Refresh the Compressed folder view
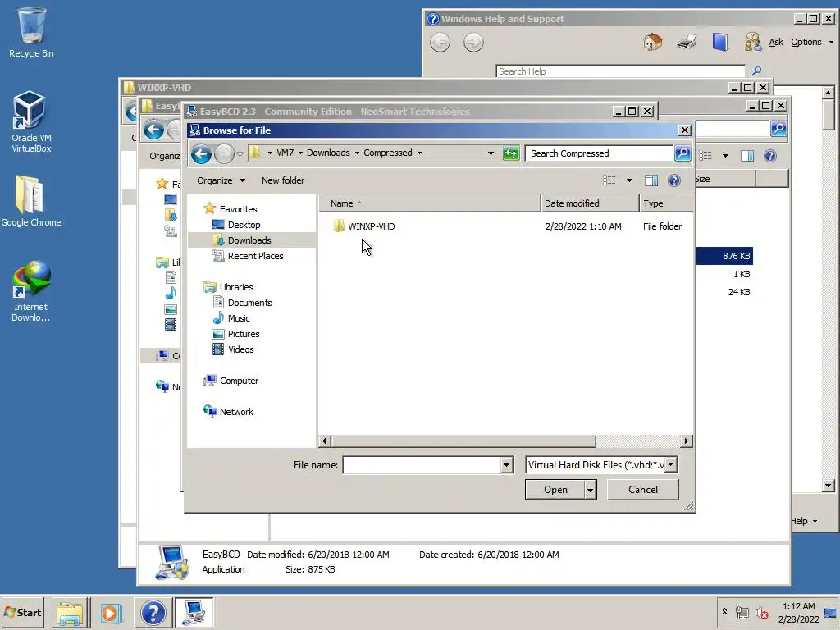This screenshot has height=630, width=840. pyautogui.click(x=511, y=153)
